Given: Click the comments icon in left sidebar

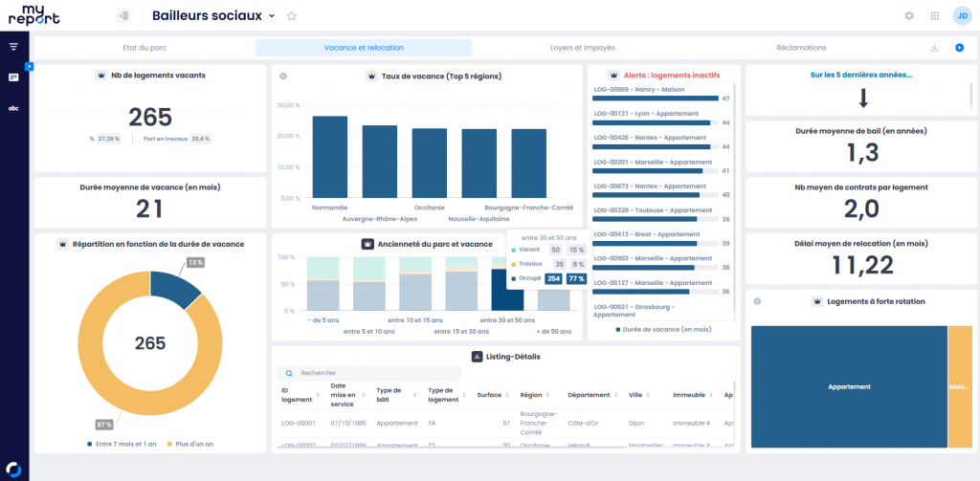Looking at the screenshot, I should (13, 77).
